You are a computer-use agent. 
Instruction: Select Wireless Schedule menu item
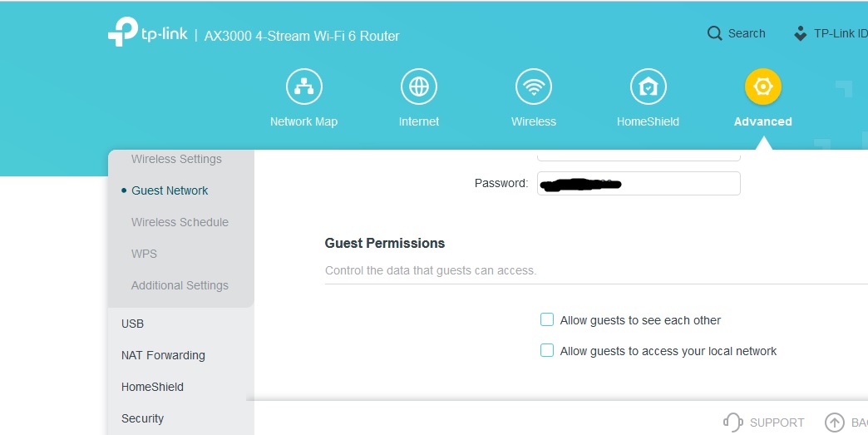180,222
